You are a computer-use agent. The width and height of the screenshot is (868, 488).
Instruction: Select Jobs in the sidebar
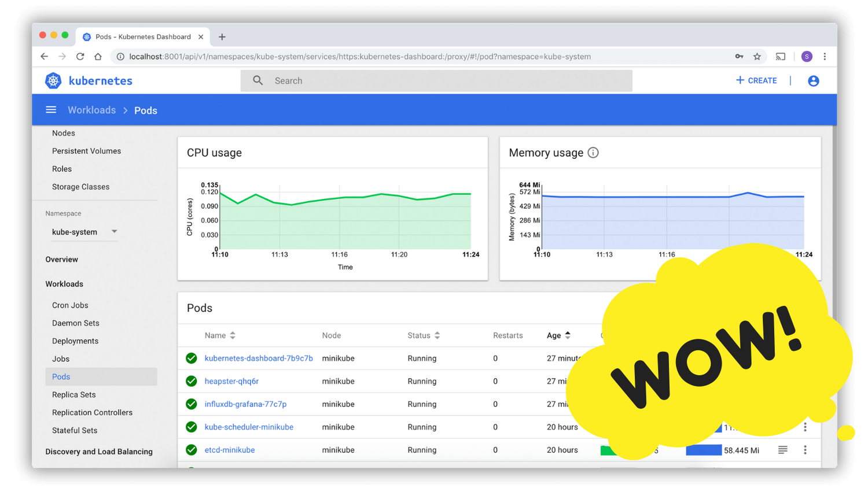tap(61, 359)
